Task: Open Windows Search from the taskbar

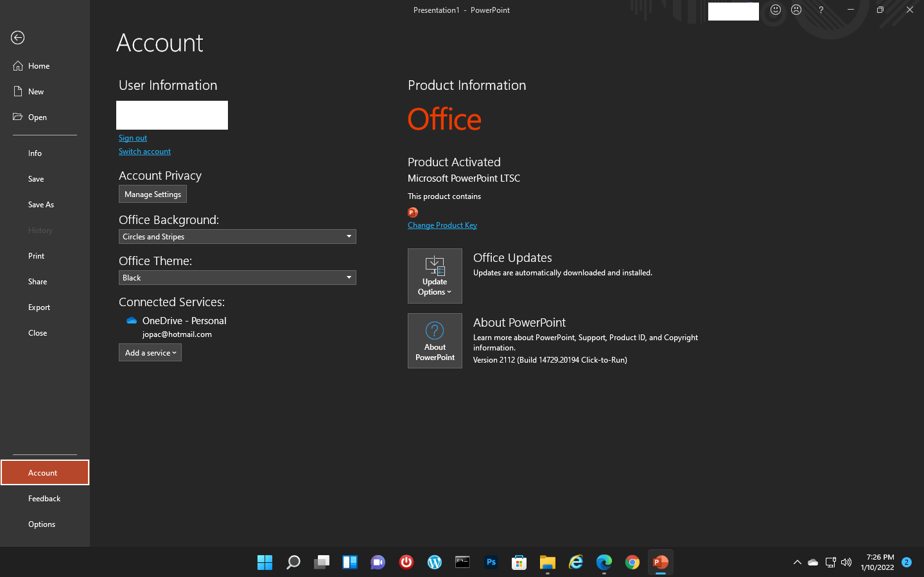Action: click(293, 562)
